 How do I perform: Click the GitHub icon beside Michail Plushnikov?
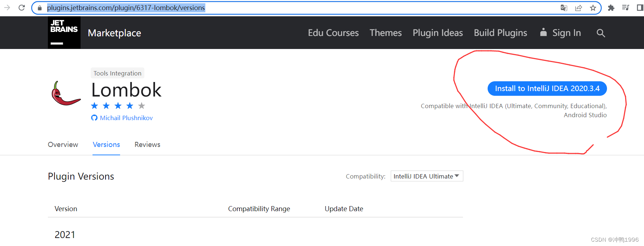point(94,118)
